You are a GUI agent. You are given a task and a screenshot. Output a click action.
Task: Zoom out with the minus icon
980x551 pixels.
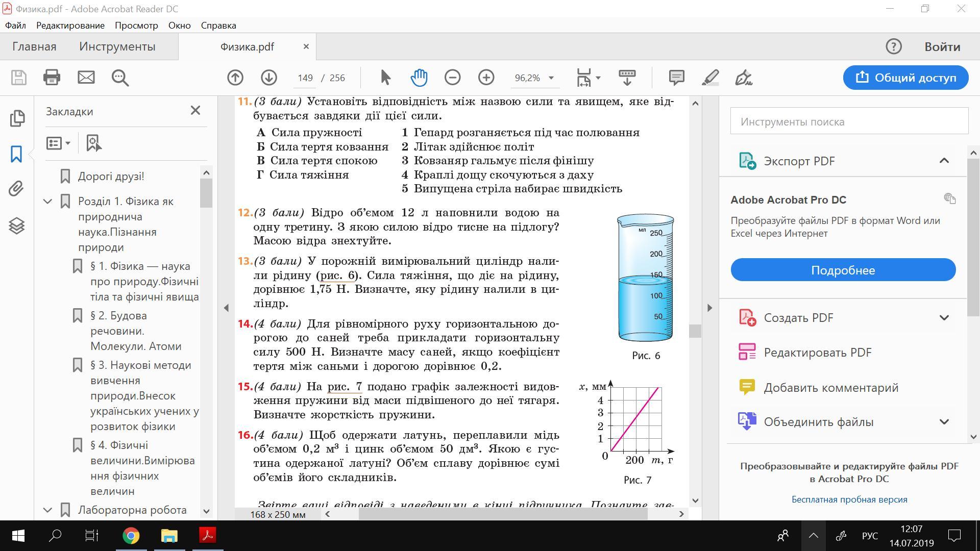452,78
